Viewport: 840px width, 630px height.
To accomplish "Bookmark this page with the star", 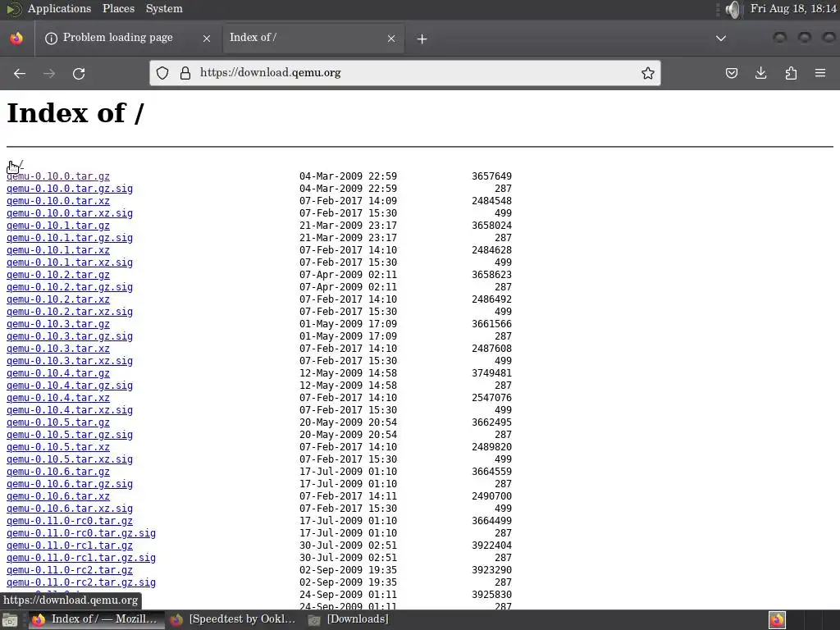I will tap(648, 73).
